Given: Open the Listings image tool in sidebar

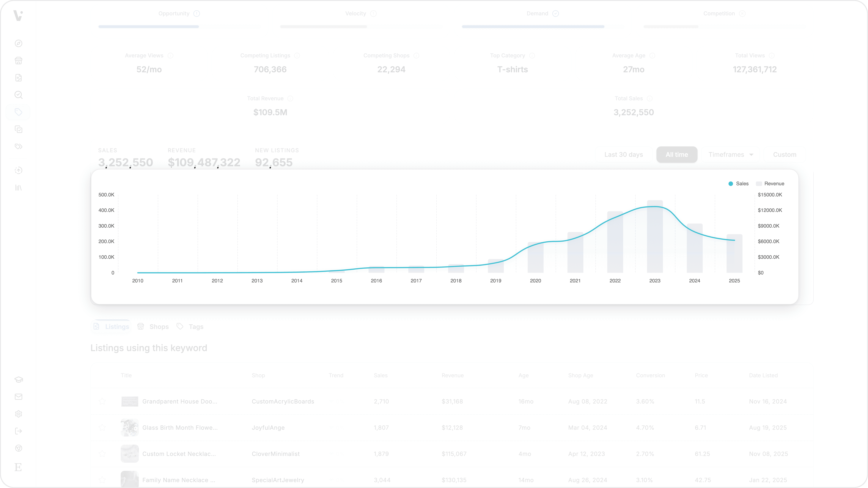Looking at the screenshot, I should 19,77.
